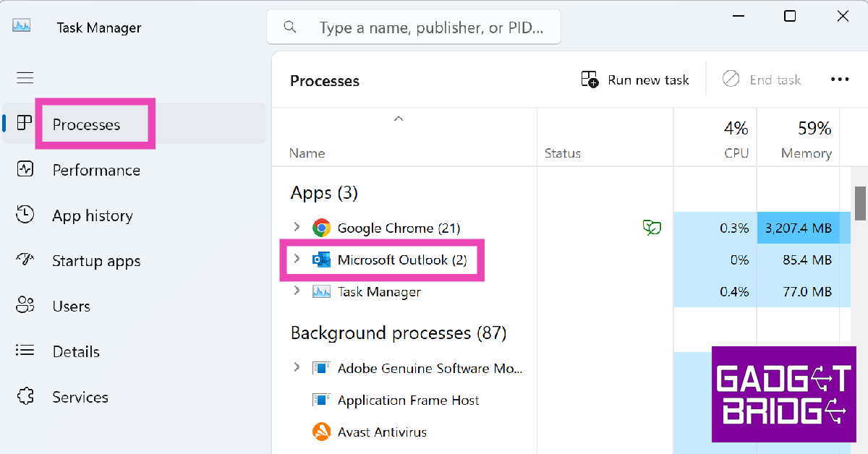
Task: Focus the search box for name or PID
Action: 430,28
